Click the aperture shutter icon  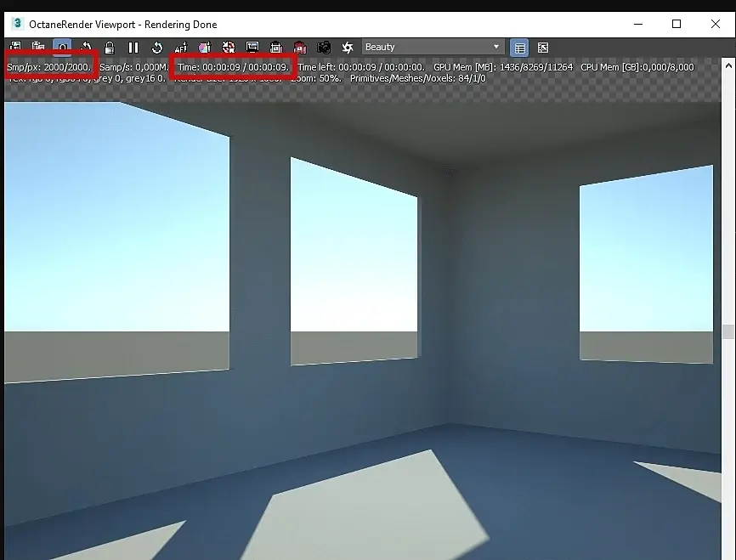348,48
